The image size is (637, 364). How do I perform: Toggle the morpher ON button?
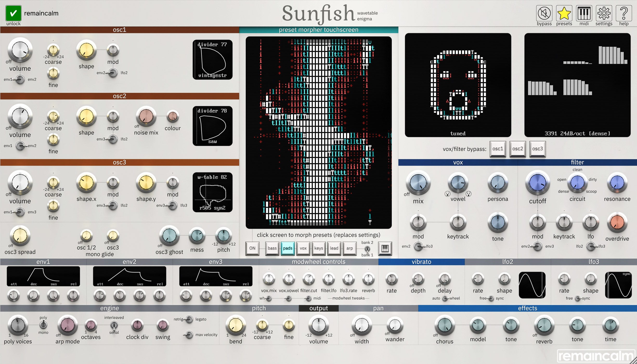(x=252, y=248)
